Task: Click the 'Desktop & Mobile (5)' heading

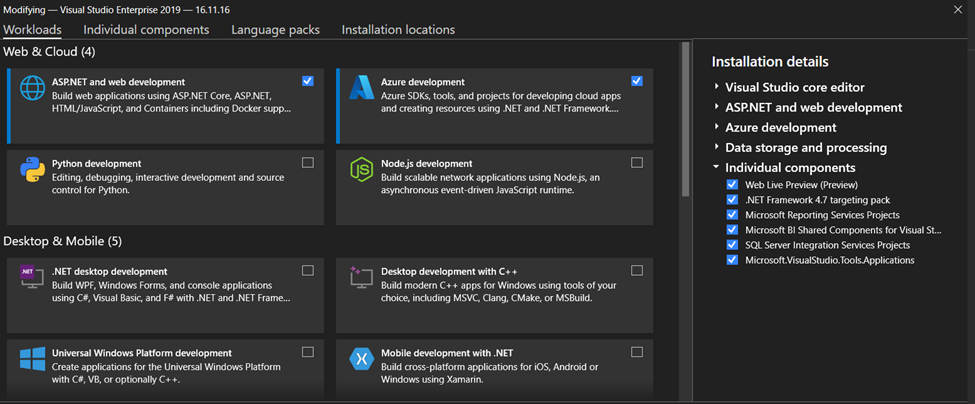Action: point(62,241)
